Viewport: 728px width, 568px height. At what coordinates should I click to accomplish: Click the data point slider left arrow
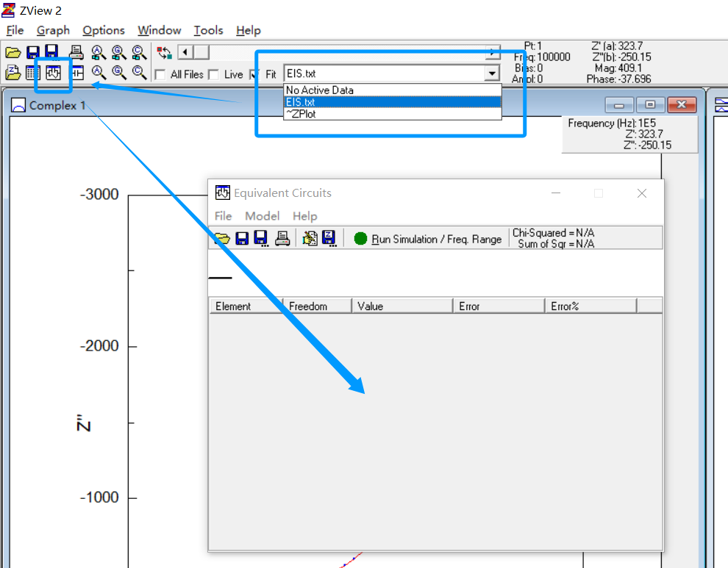185,52
